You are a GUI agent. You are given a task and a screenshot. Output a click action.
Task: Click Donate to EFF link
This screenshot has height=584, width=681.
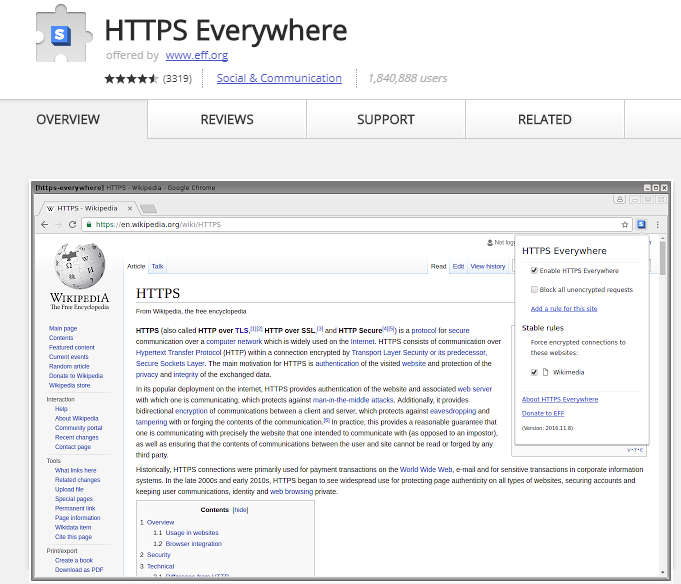(543, 413)
